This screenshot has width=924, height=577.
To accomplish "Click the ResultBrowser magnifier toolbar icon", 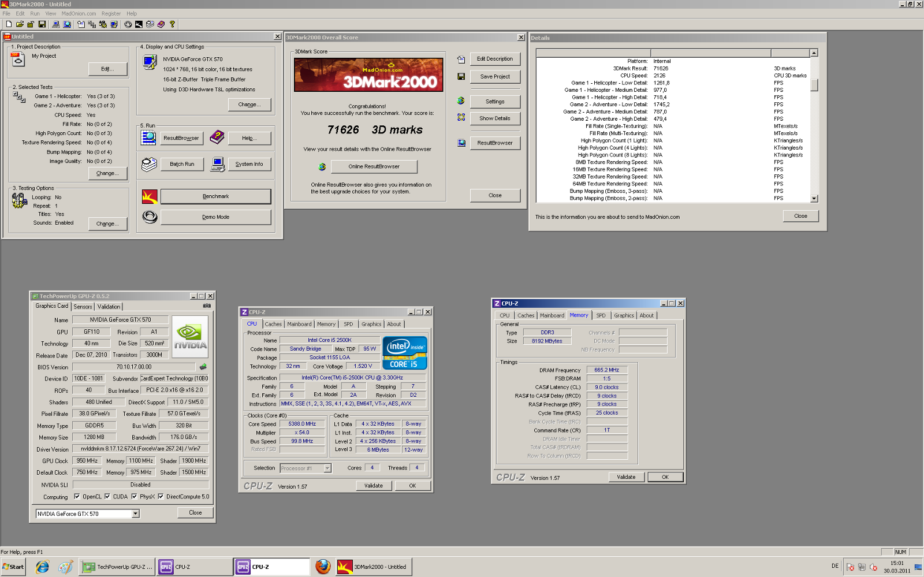I will click(67, 24).
